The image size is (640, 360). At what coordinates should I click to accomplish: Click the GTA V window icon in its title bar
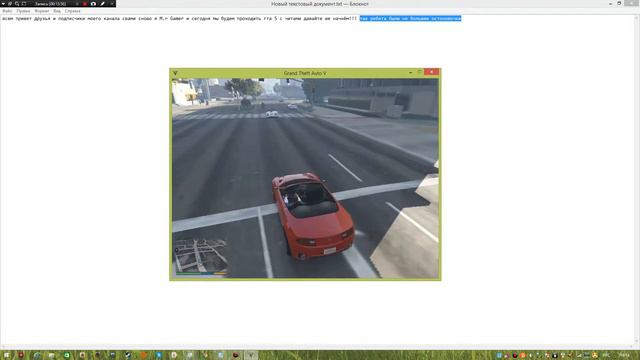coord(175,73)
